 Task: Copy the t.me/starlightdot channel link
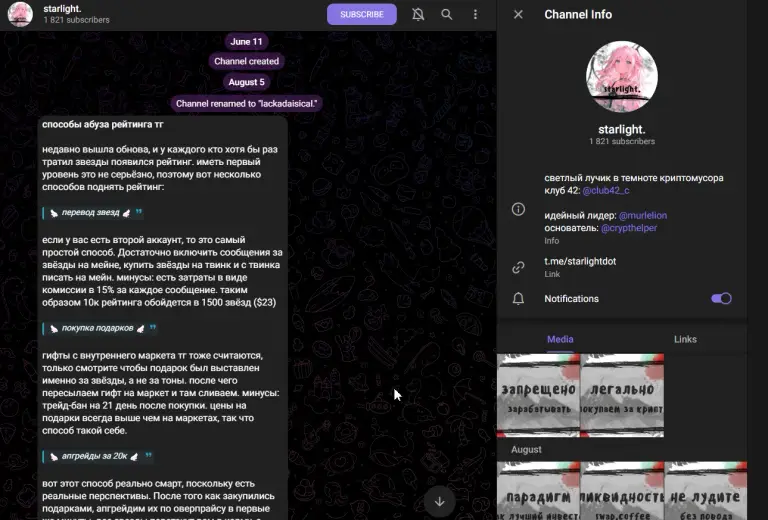[x=580, y=261]
